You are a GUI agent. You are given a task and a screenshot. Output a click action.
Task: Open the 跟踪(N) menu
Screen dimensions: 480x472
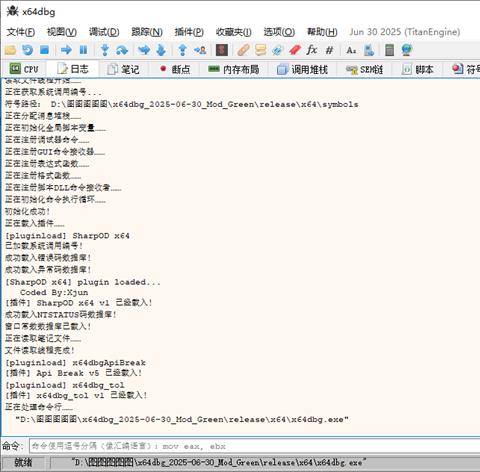point(147,32)
